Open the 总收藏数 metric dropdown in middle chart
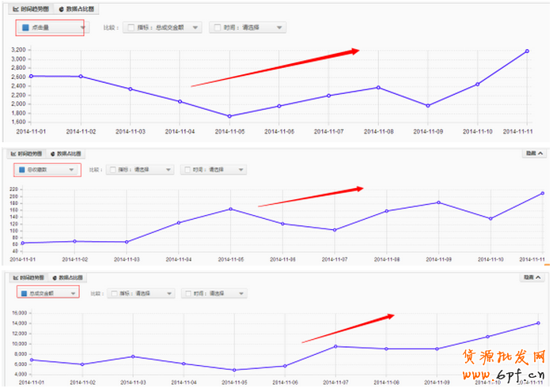The image size is (553, 392). pyautogui.click(x=72, y=169)
